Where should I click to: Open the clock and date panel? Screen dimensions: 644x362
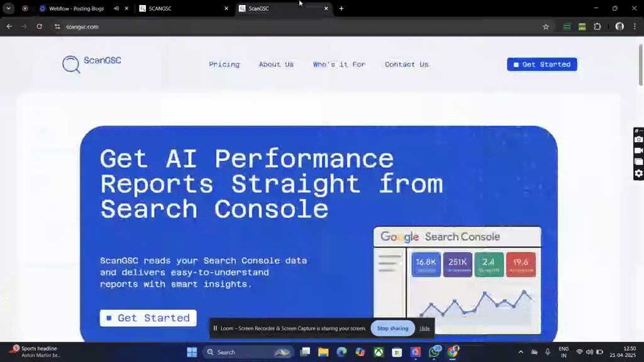pos(623,352)
